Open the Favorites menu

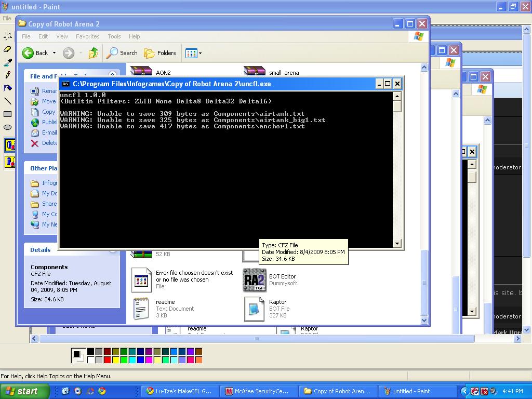pyautogui.click(x=87, y=36)
